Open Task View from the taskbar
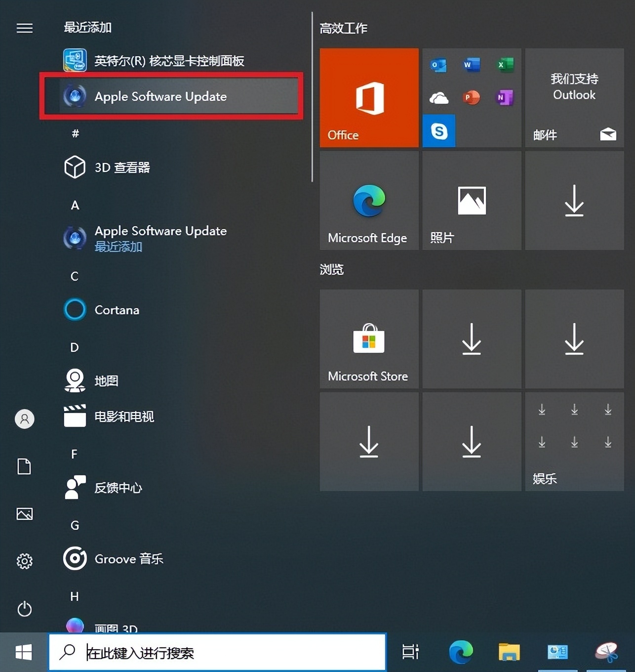The height and width of the screenshot is (672, 635). point(410,651)
